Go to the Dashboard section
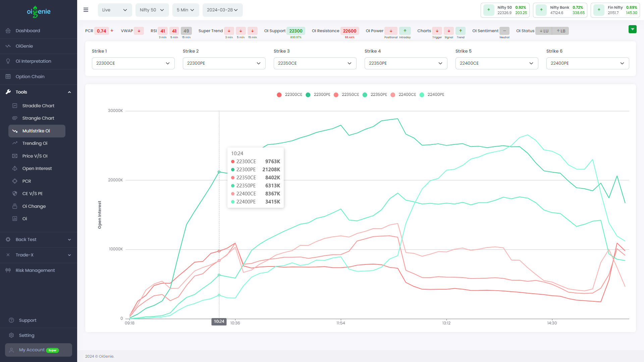 28,31
